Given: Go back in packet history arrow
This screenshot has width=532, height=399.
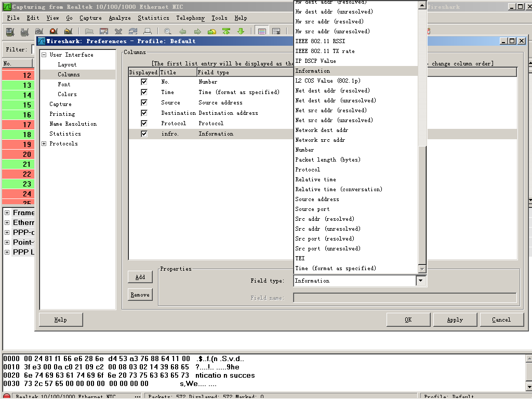Looking at the screenshot, I should 182,32.
